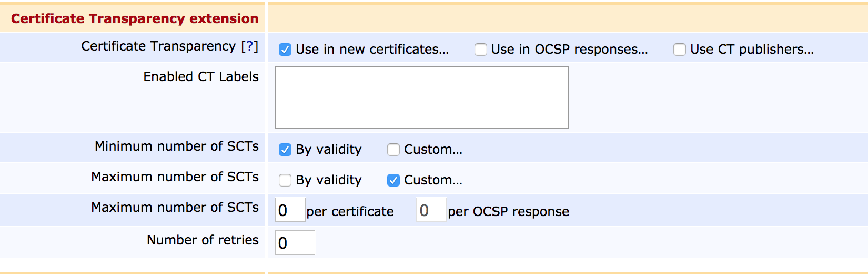Screen dimensions: 868x274
Task: Uncheck the Use in new certificates checkbox
Action: pyautogui.click(x=285, y=50)
